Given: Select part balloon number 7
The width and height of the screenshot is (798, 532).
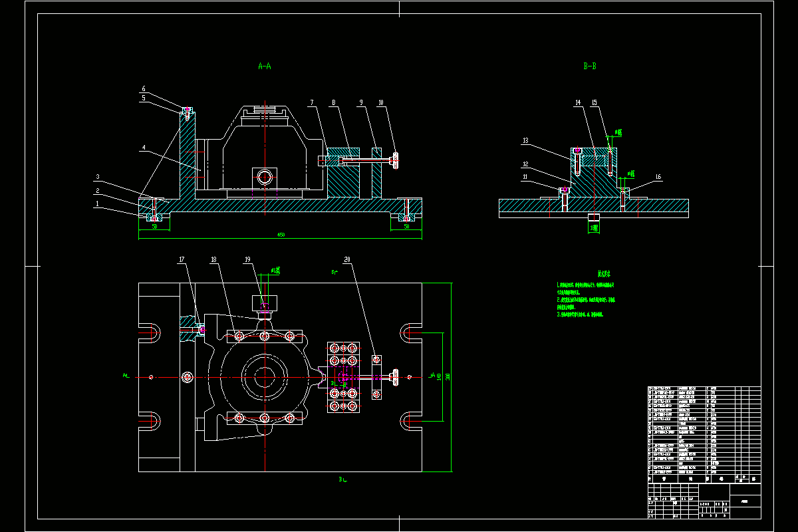Looking at the screenshot, I should point(311,102).
